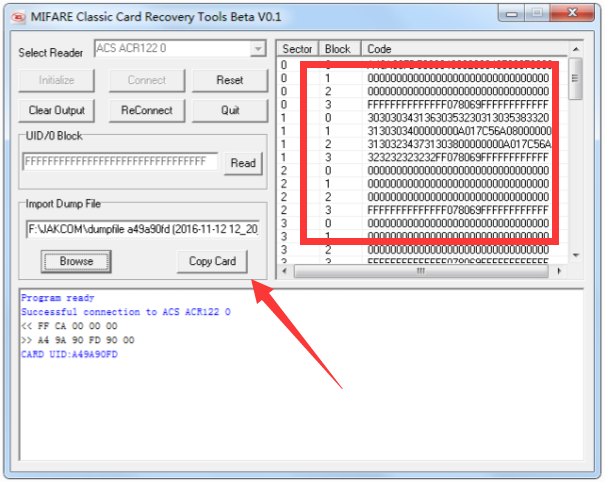Select sector 0 block 1 row

click(422, 78)
